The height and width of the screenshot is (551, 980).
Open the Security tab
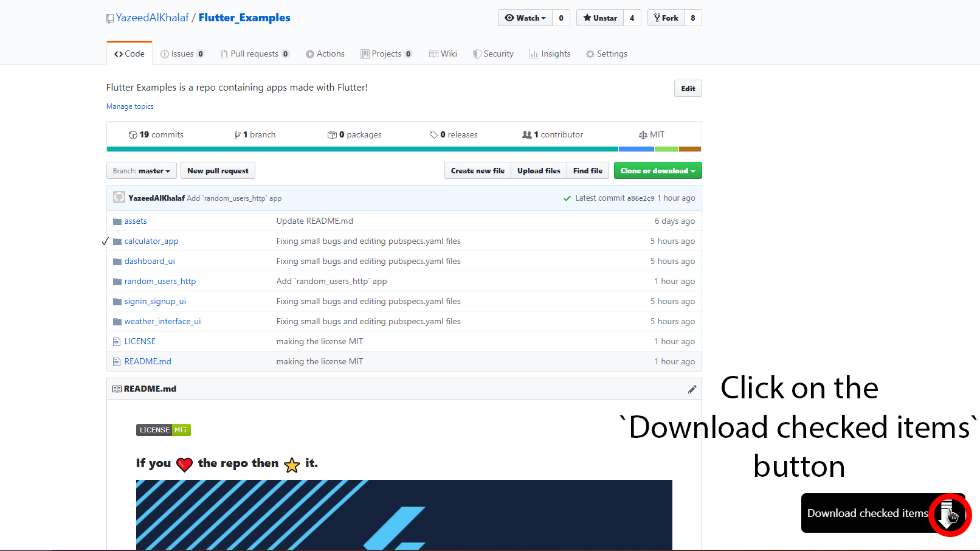(493, 54)
